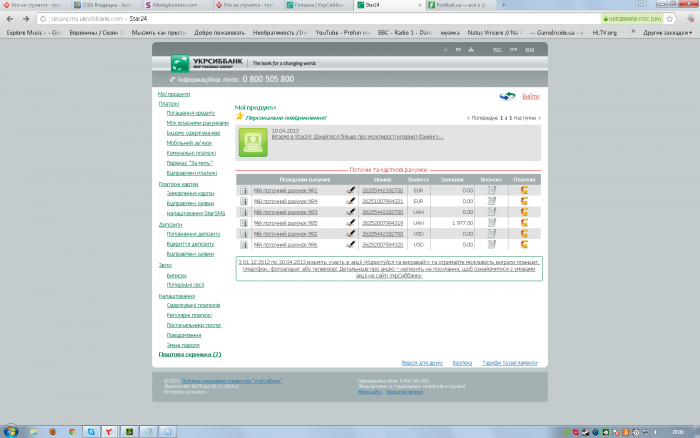Click payments coin icon for рахунок №4
The image size is (700, 438).
(524, 201)
